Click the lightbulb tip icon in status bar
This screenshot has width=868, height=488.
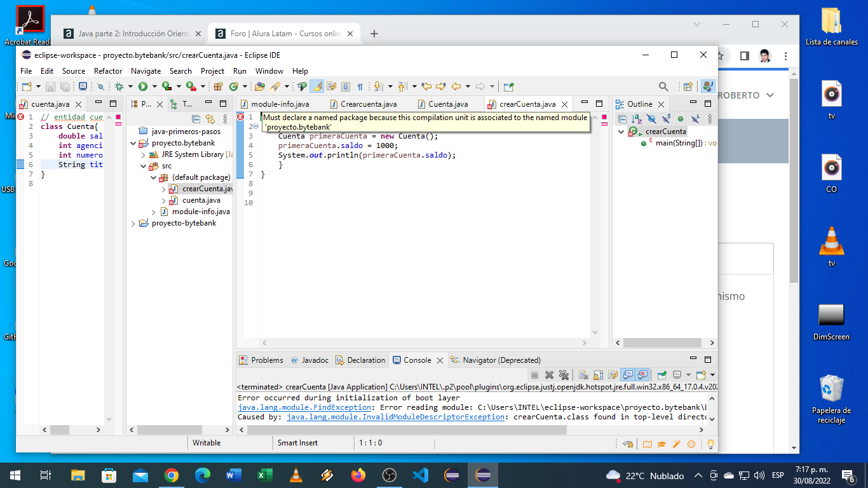(x=710, y=444)
